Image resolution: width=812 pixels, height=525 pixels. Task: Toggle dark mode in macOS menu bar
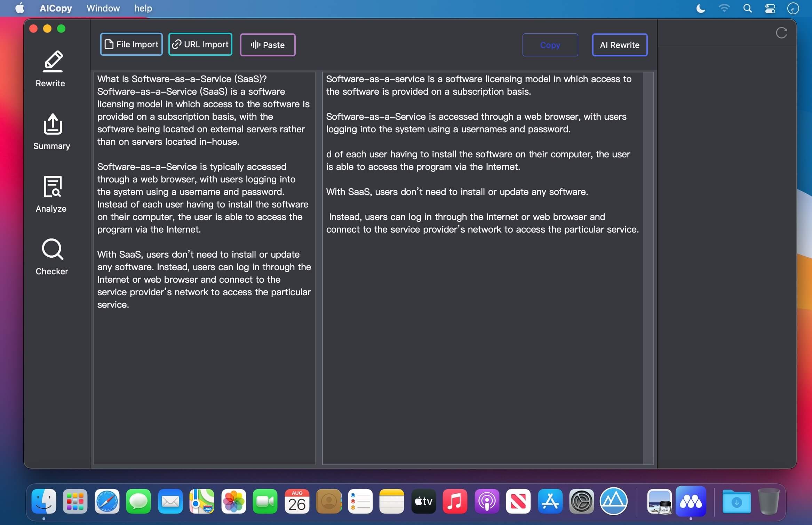coord(700,8)
